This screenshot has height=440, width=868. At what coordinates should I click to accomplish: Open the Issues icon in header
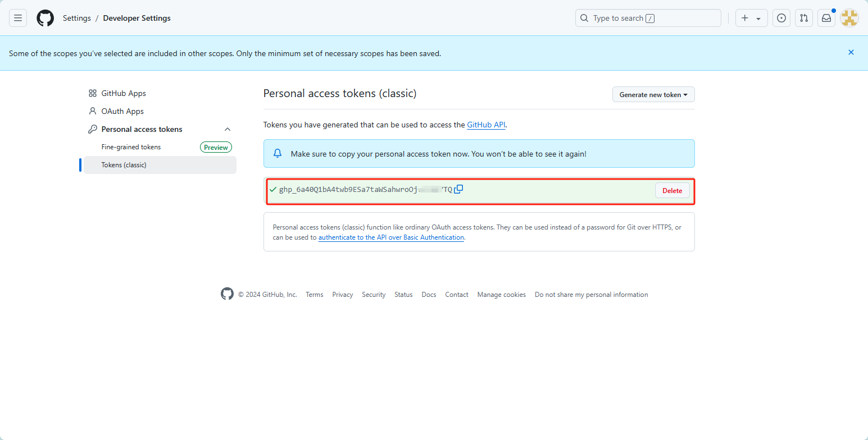pos(781,18)
